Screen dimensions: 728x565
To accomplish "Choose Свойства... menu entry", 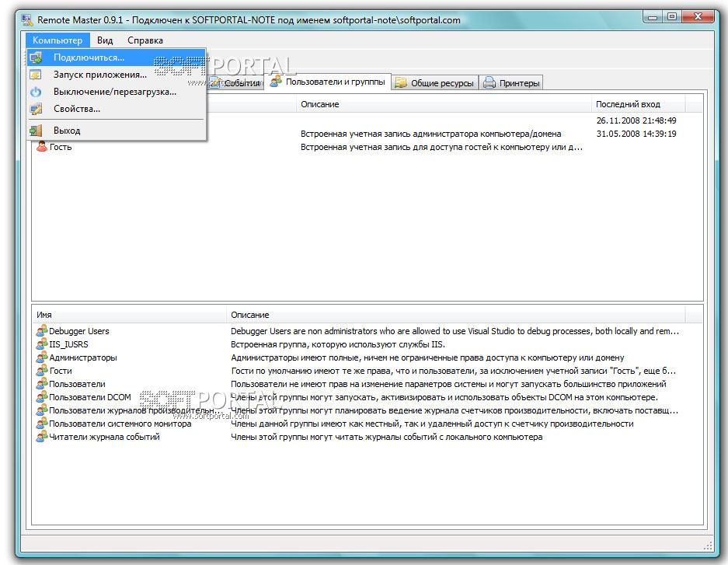I will (x=116, y=109).
